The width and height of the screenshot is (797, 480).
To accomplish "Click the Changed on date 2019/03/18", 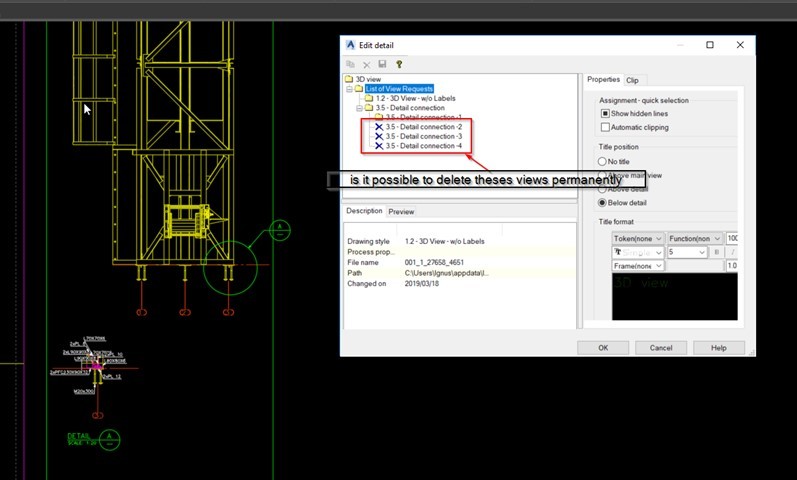I will pyautogui.click(x=421, y=284).
